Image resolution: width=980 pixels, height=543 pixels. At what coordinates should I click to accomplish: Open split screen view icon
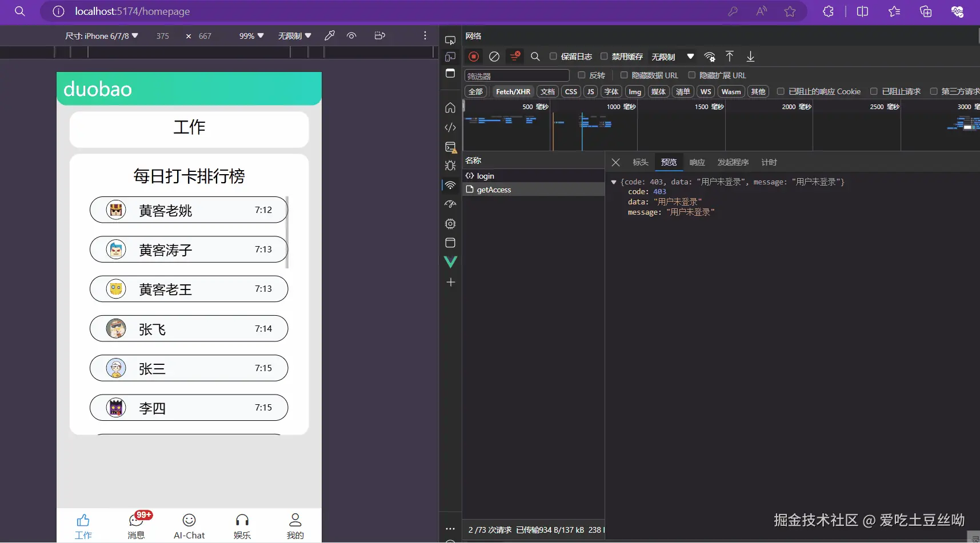[863, 11]
